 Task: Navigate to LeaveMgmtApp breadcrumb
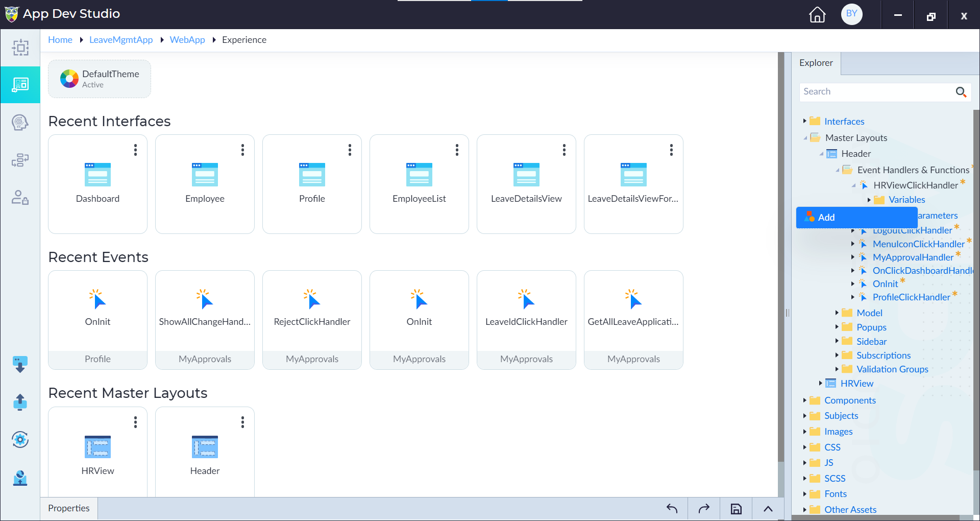click(x=121, y=40)
